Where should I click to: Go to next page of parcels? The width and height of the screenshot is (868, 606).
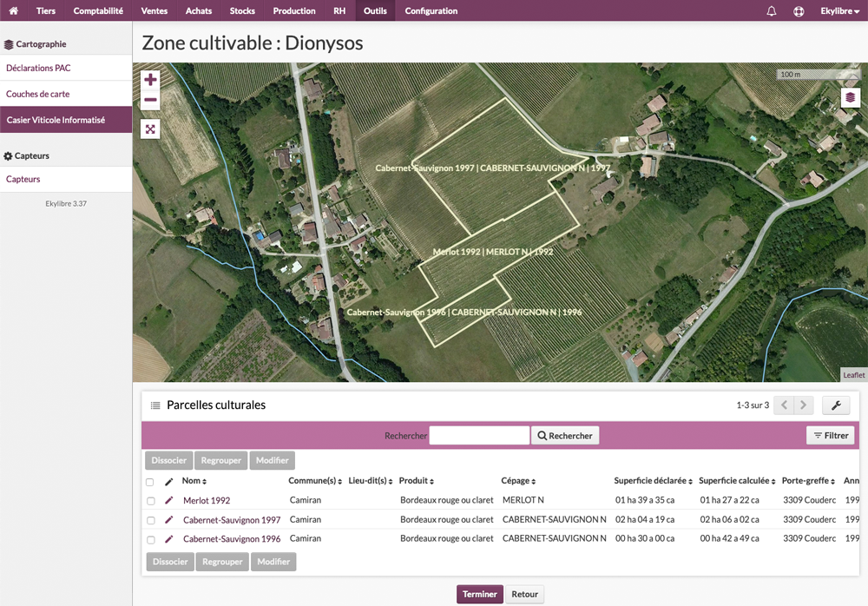[803, 405]
